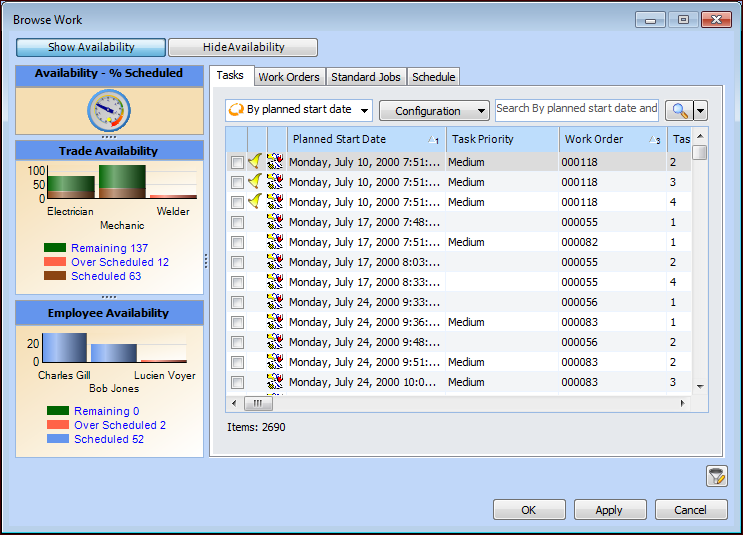Click the Charles Gill bar in Employee chart

pos(64,348)
